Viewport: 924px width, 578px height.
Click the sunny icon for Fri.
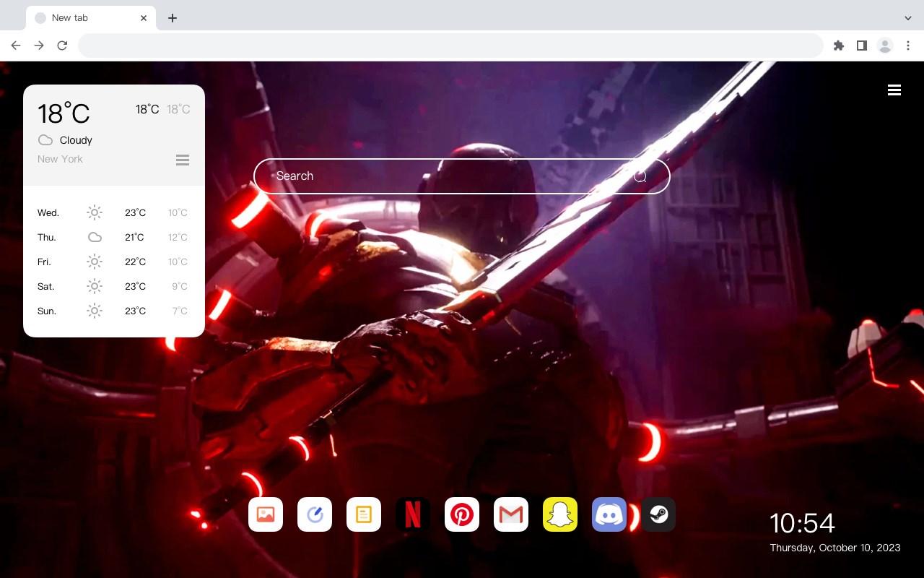(x=95, y=262)
